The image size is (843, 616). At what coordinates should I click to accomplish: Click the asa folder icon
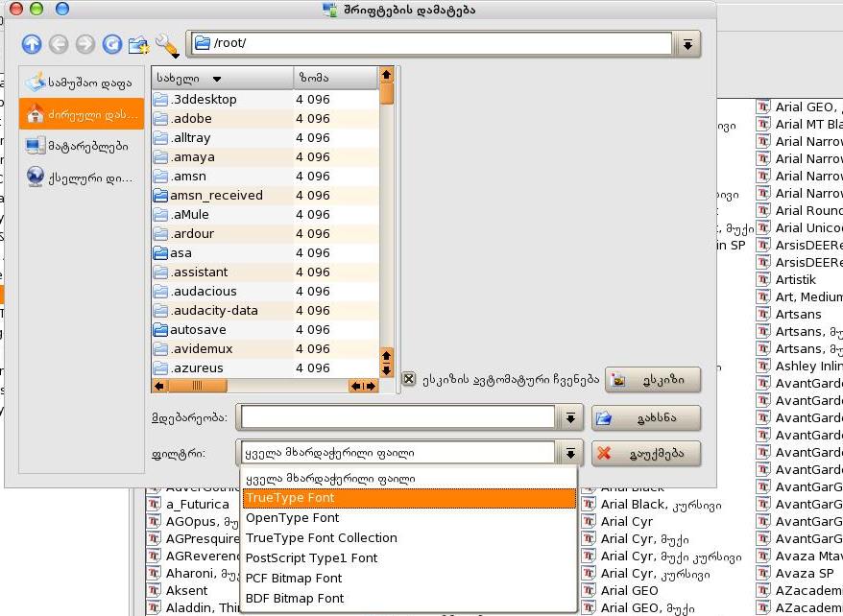pyautogui.click(x=160, y=252)
